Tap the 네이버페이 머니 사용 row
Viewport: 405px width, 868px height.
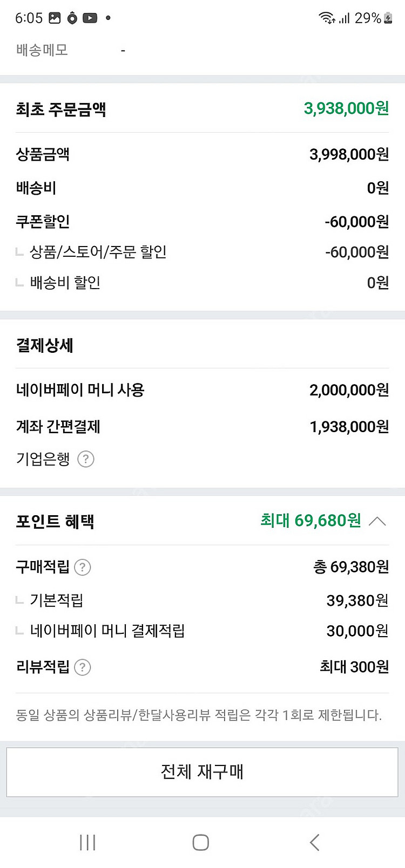tap(202, 390)
